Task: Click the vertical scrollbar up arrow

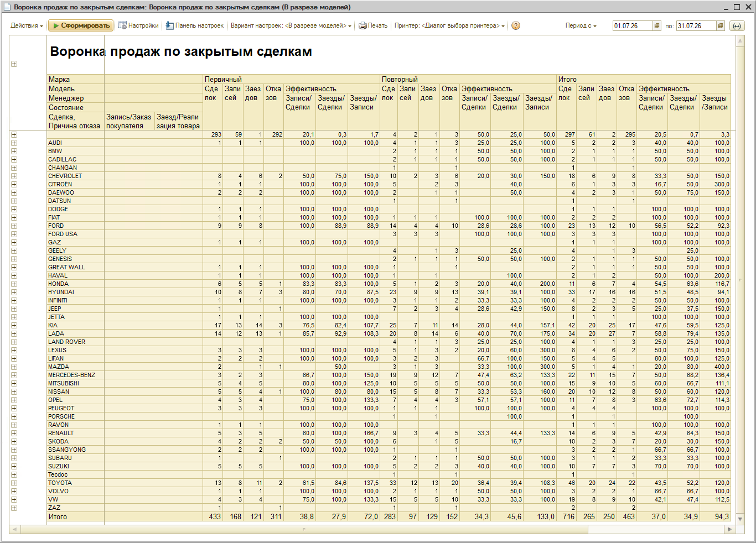Action: pyautogui.click(x=740, y=40)
